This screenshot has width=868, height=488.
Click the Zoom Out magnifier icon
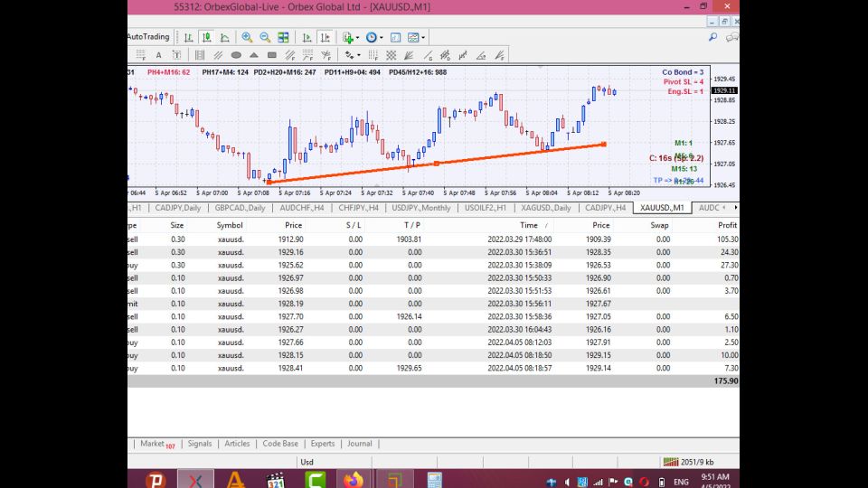point(265,37)
